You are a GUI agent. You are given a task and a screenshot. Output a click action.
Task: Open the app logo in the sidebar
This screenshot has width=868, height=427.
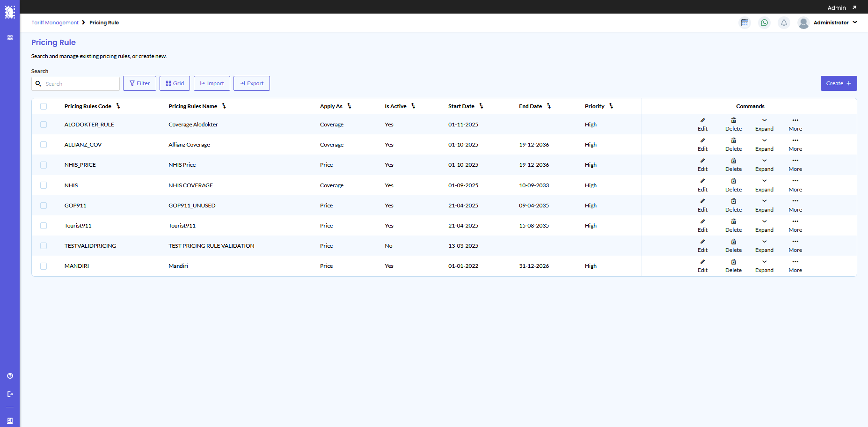coord(10,12)
